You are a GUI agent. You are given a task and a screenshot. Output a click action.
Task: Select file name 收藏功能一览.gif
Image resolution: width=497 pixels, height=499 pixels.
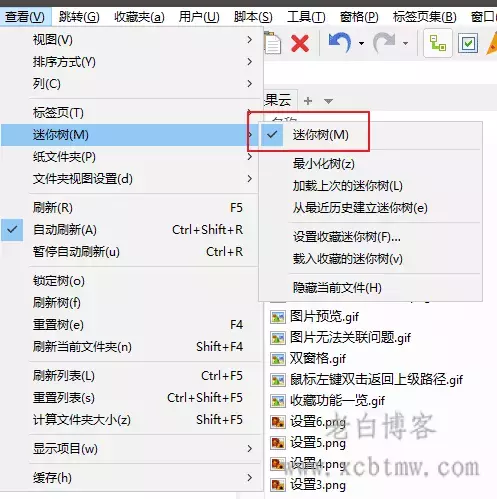337,401
